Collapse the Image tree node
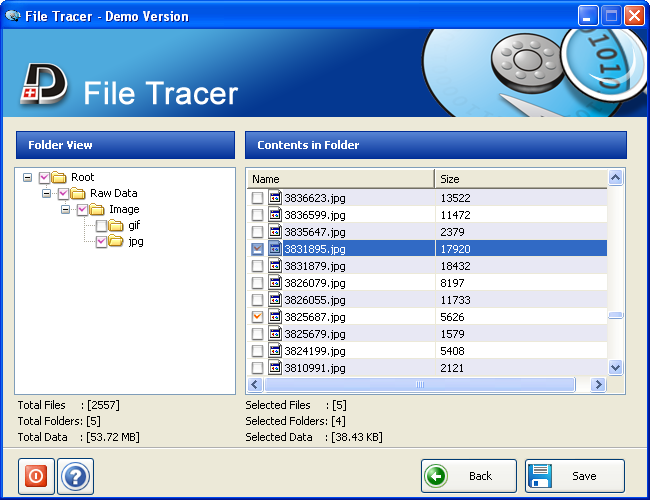The width and height of the screenshot is (650, 500). [x=65, y=209]
